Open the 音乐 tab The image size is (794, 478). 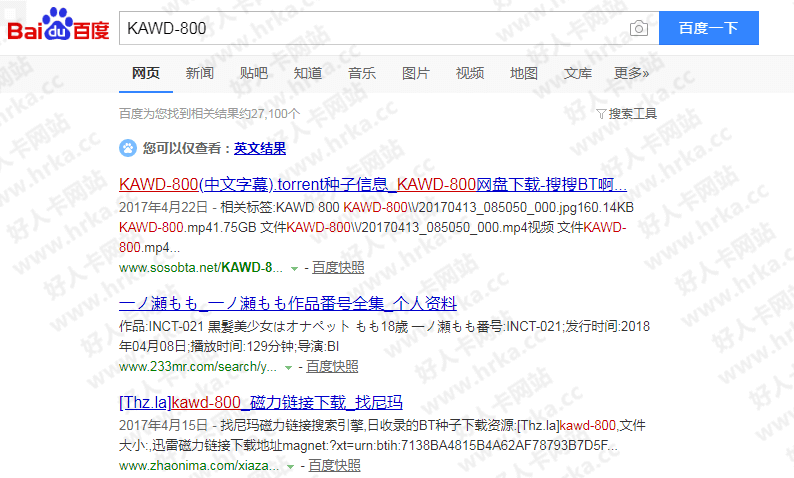(x=362, y=73)
